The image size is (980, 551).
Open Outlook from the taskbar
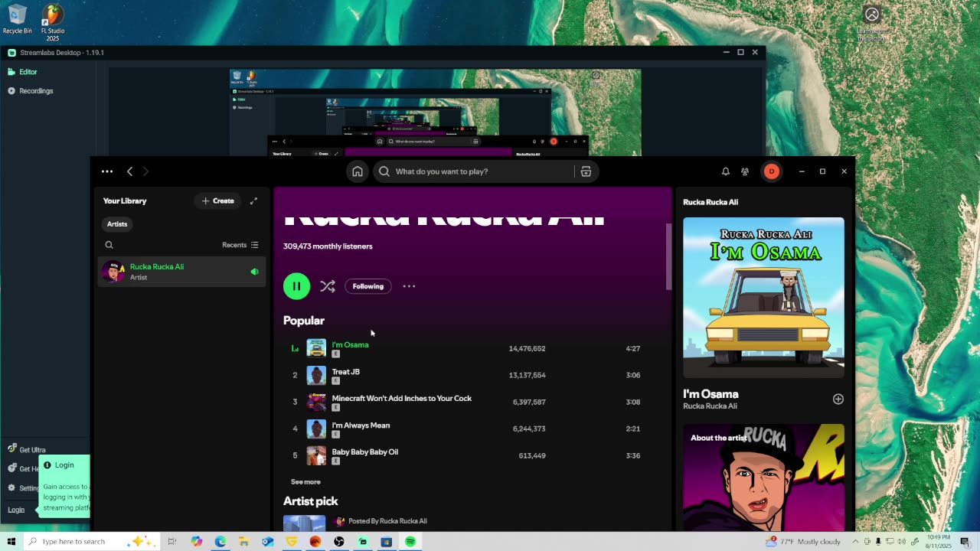(x=268, y=542)
